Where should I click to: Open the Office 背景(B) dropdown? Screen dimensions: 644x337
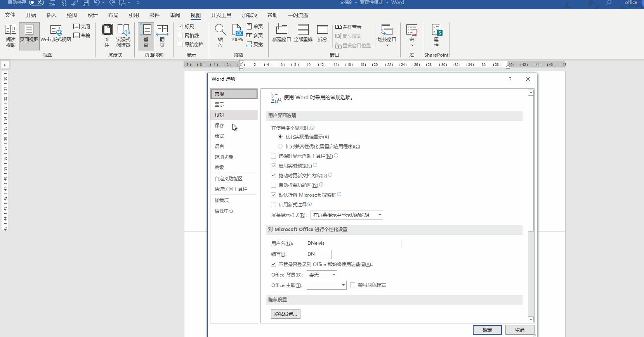point(322,275)
